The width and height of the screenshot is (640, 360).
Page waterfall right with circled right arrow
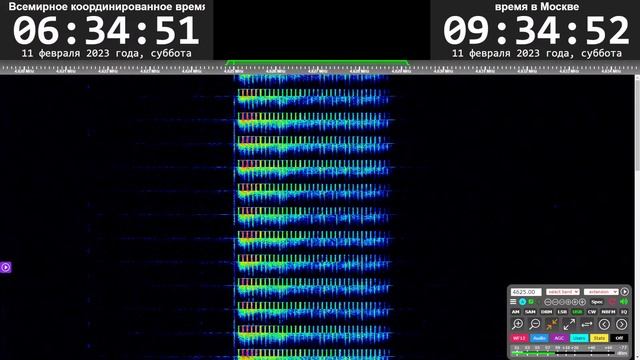click(622, 324)
